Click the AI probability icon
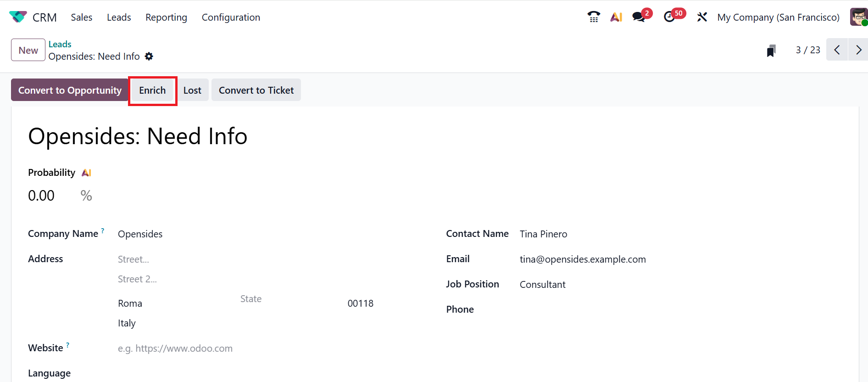 click(86, 173)
